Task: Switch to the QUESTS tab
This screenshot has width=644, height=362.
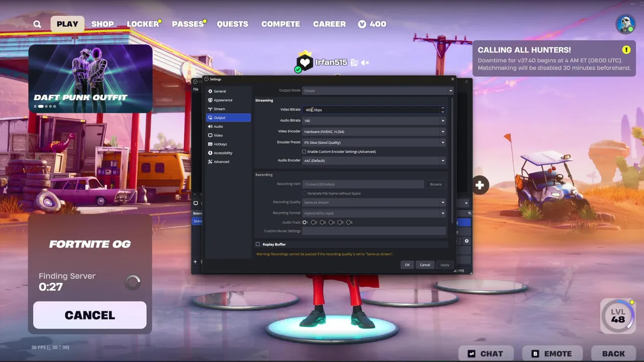Action: (x=232, y=24)
